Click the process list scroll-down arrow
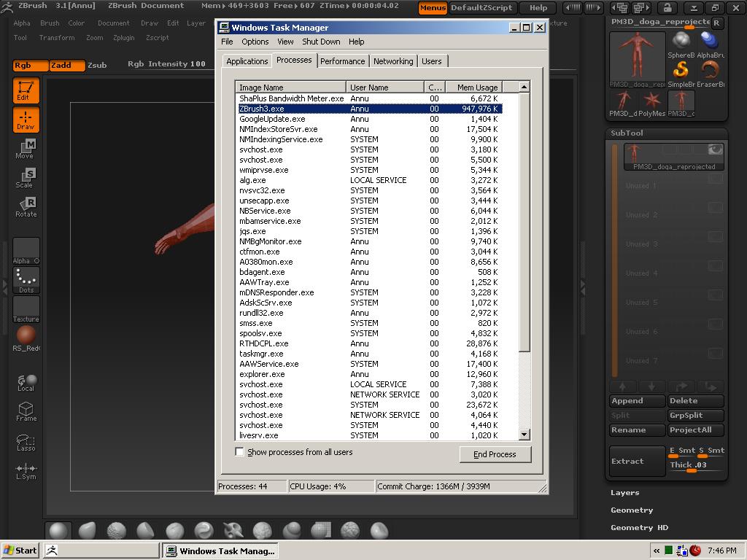This screenshot has height=560, width=747. click(524, 435)
